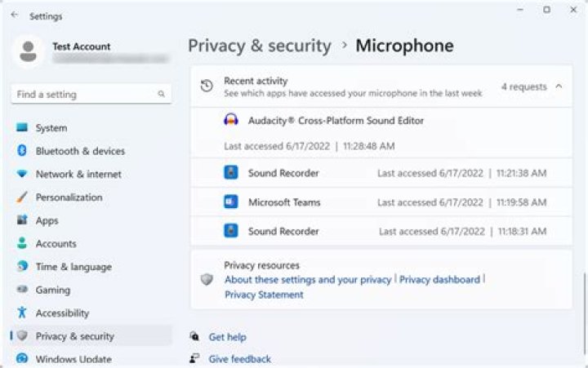Click the Time & language globe icon

[x=22, y=266]
